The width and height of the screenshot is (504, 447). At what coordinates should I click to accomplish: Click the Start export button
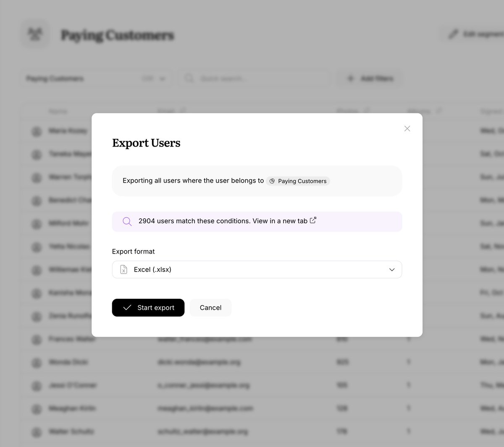coord(148,308)
